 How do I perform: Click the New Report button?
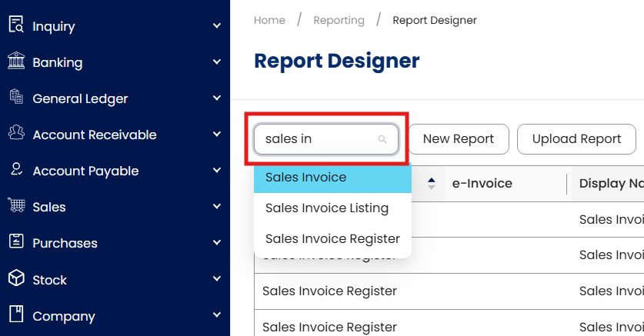tap(459, 139)
